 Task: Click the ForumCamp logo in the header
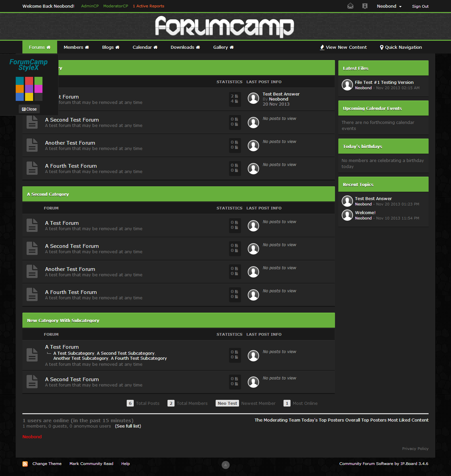[225, 26]
